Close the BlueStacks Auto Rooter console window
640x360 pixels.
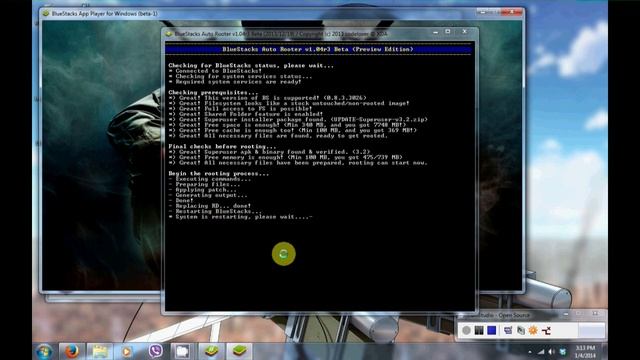point(464,32)
